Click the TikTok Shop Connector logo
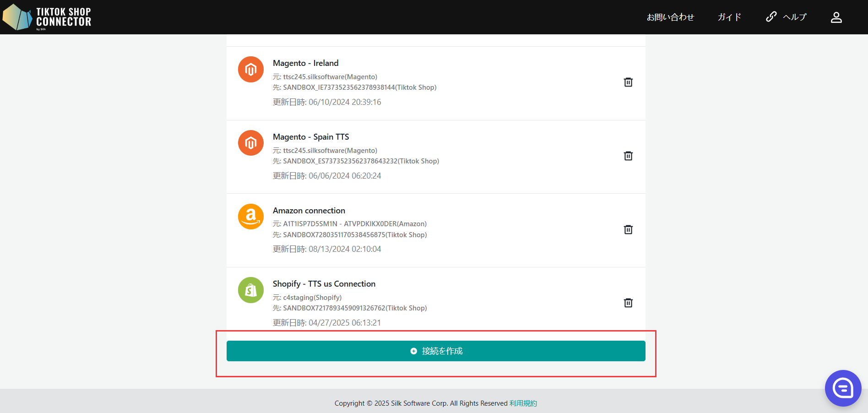 point(47,17)
